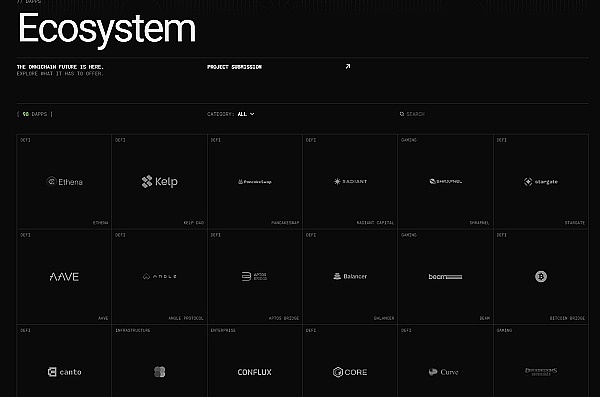Click the arrow icon beside Project Submission
Screen dimensions: 600x397
click(347, 67)
